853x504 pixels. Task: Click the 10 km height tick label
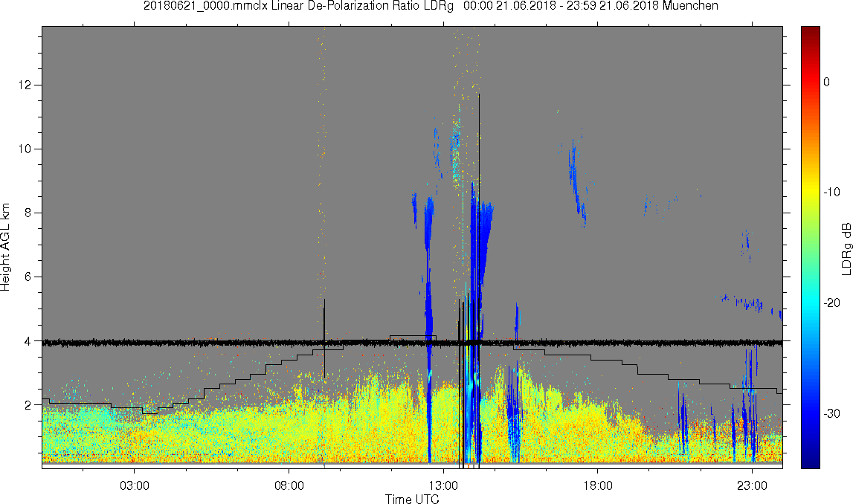(25, 149)
